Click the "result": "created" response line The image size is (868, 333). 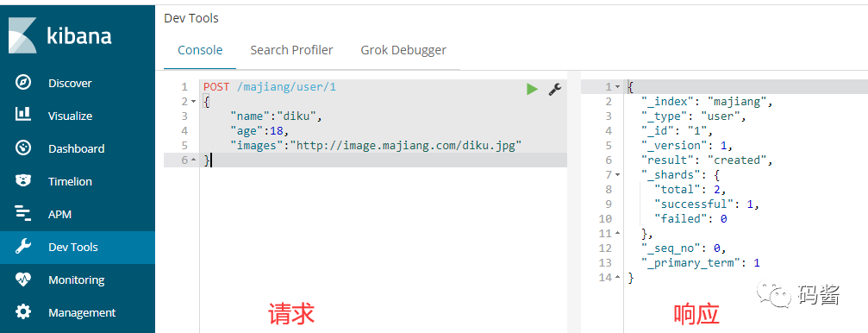pos(706,160)
